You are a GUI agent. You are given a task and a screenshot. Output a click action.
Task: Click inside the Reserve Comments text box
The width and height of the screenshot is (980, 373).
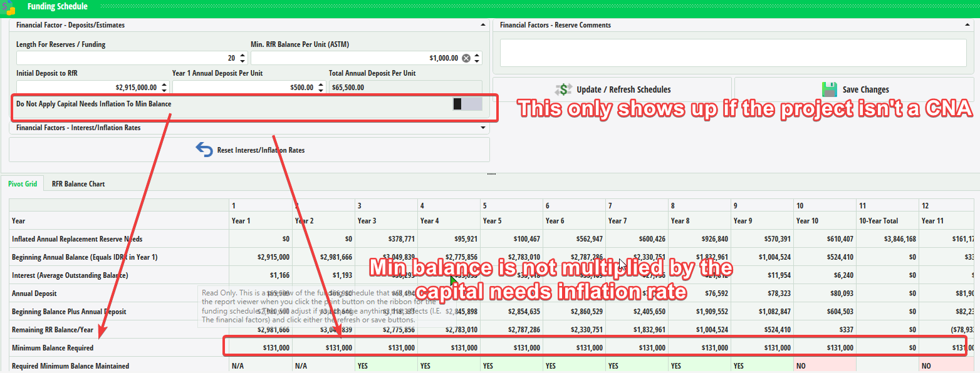[732, 53]
